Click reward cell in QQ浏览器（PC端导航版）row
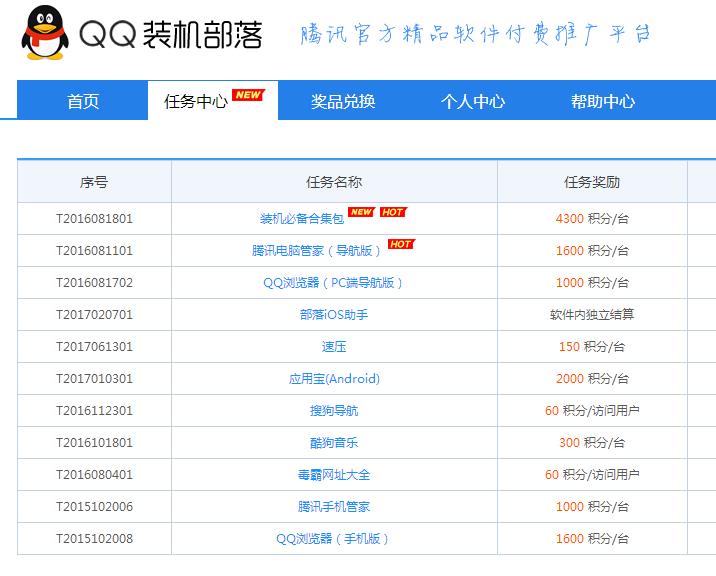This screenshot has height=576, width=716. click(x=592, y=283)
